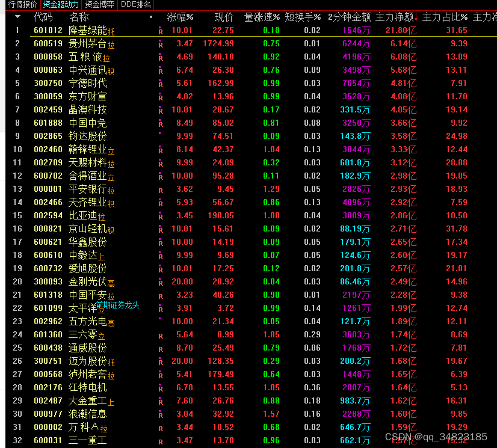Select the 宁德时代 stock name
Image resolution: width=497 pixels, height=448 pixels.
pyautogui.click(x=88, y=83)
